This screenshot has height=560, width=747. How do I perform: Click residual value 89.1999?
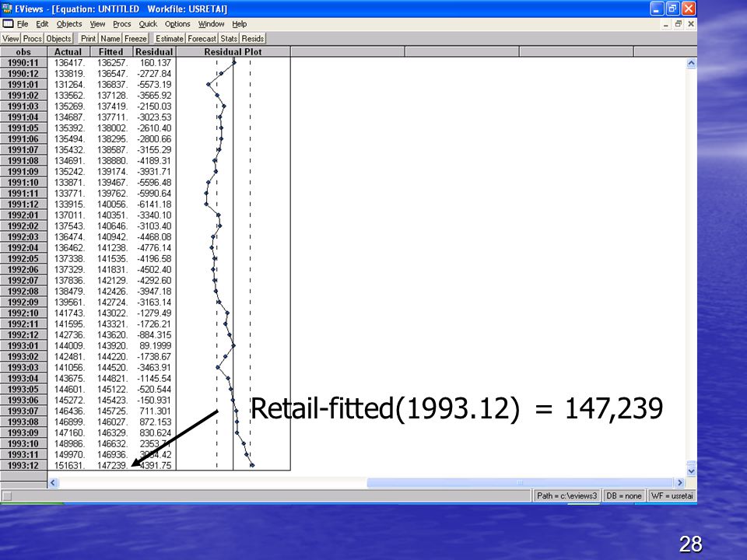(156, 345)
